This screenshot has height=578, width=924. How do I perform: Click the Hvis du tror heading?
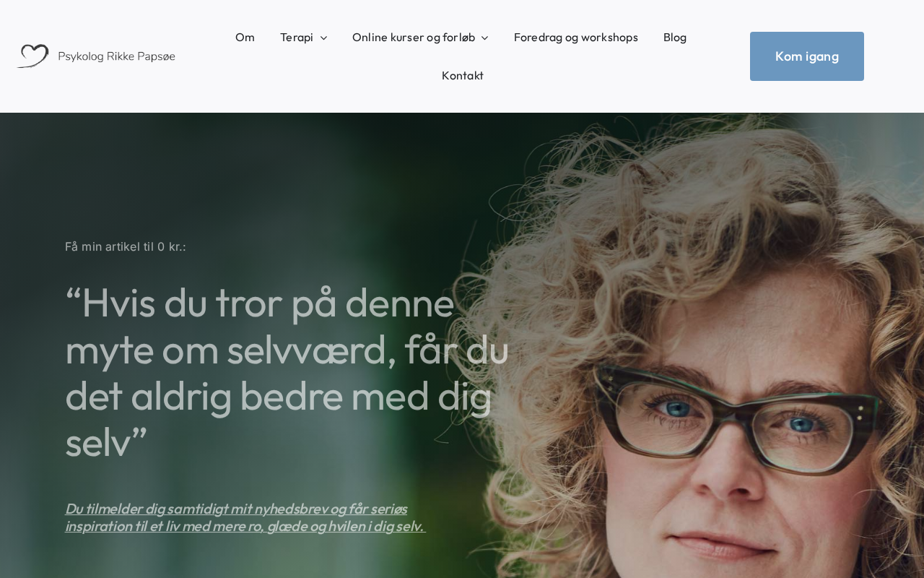[287, 372]
